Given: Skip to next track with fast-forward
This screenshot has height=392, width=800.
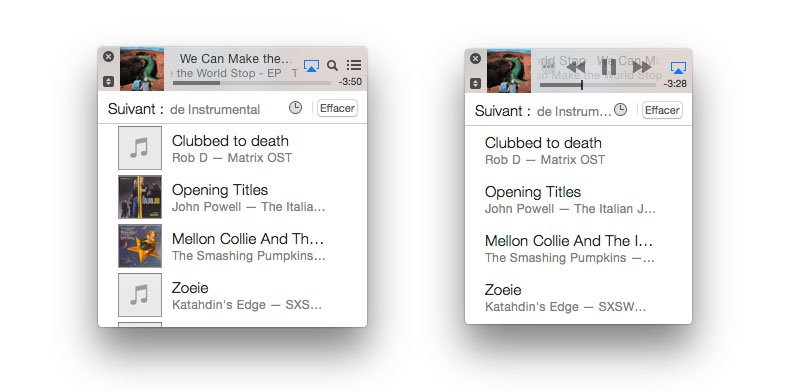Looking at the screenshot, I should pyautogui.click(x=642, y=67).
